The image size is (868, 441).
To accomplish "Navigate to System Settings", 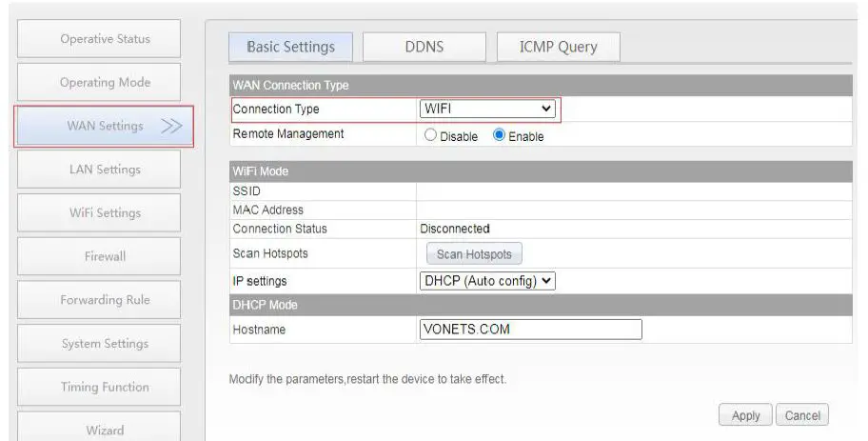I will coord(105,344).
